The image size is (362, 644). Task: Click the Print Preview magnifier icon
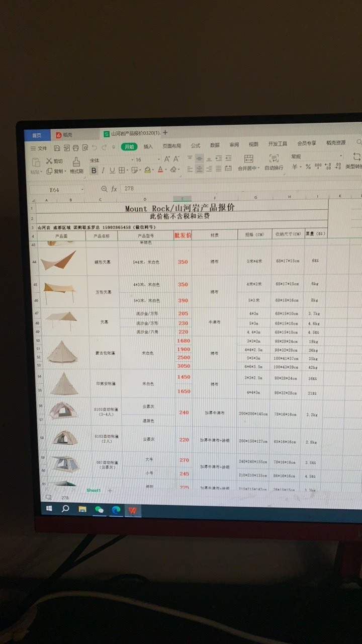pyautogui.click(x=85, y=147)
